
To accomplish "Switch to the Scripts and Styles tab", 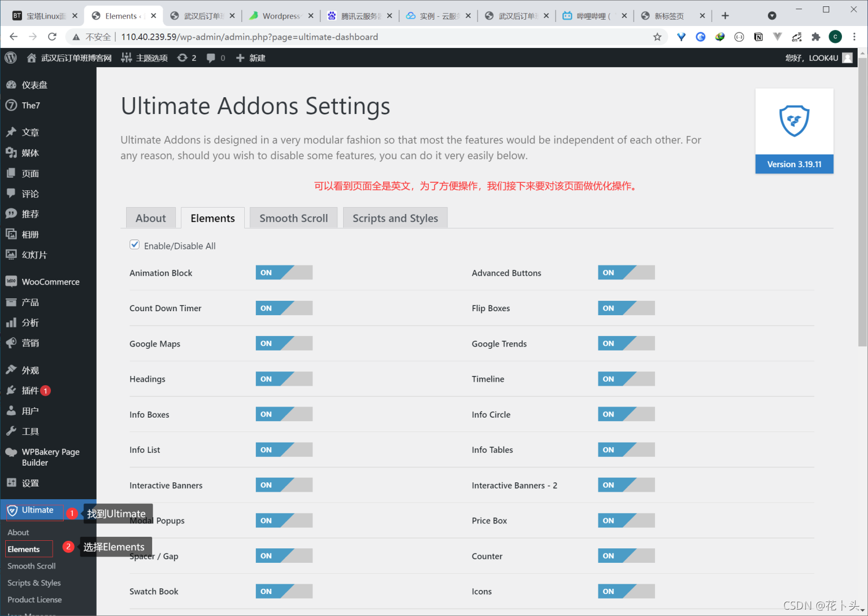I will tap(395, 218).
